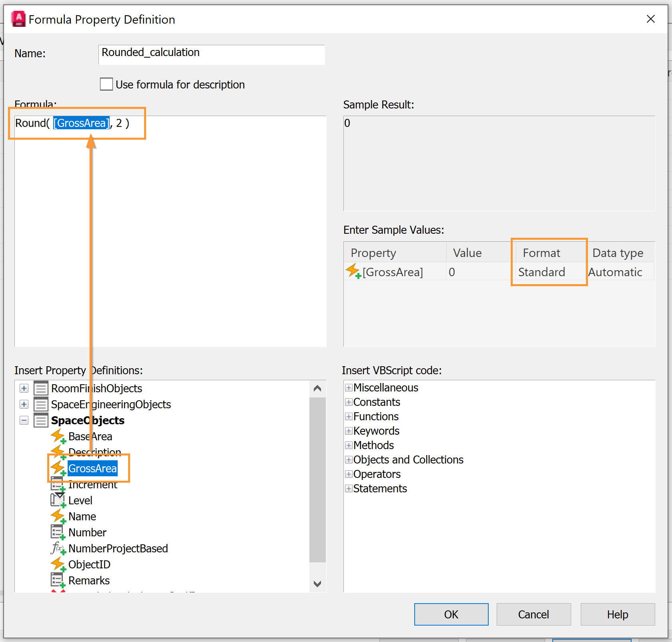The image size is (672, 642).
Task: Click [GrossArea] text in the formula
Action: pos(81,123)
